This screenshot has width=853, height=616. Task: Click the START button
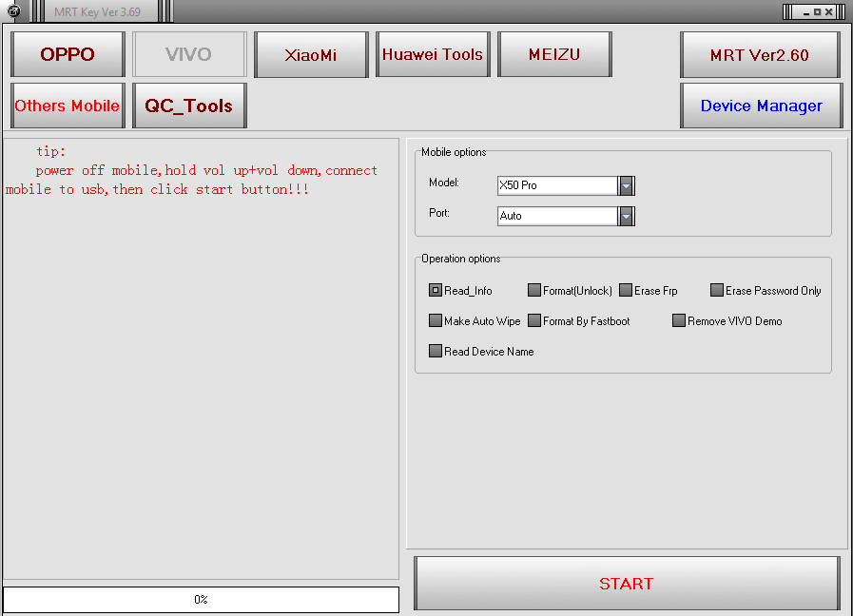[x=627, y=584]
